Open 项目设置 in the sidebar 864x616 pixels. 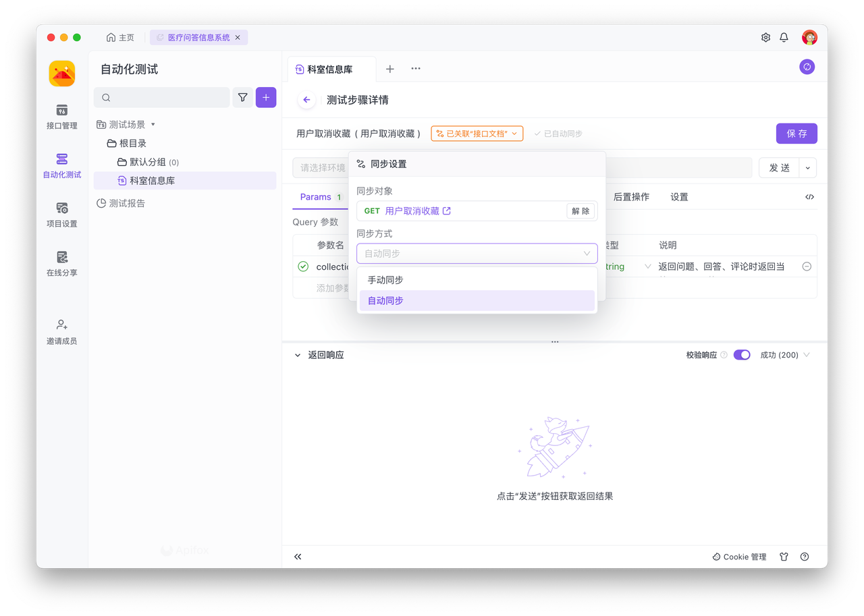pos(61,214)
